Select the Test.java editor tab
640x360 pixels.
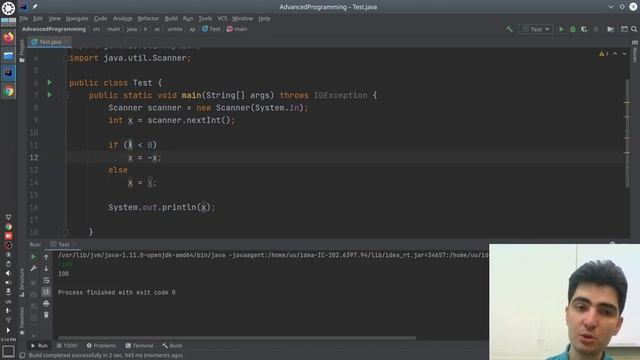point(49,42)
